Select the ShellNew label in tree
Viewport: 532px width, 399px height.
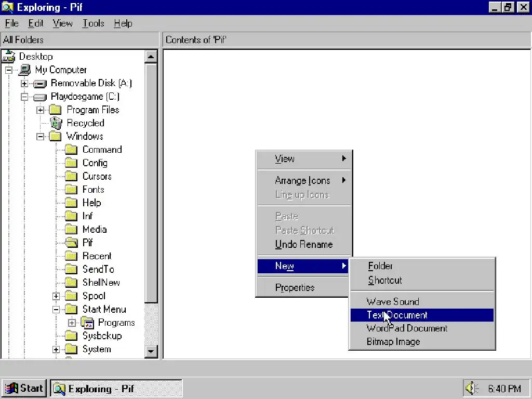(x=101, y=283)
